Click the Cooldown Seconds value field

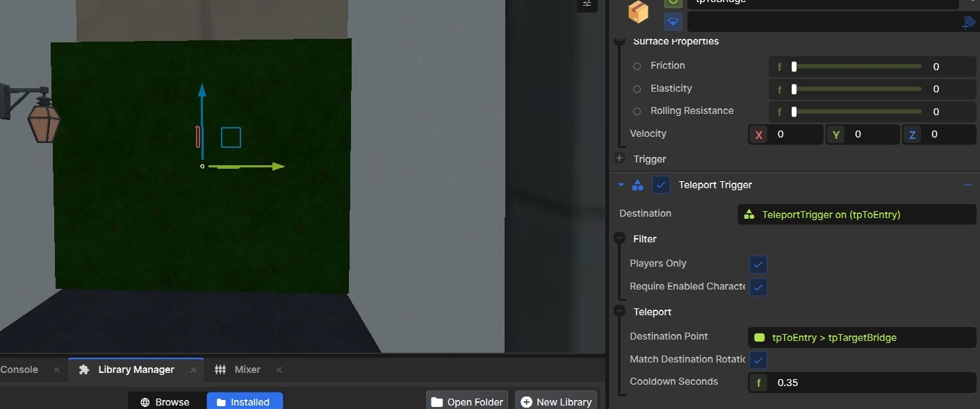tap(869, 383)
